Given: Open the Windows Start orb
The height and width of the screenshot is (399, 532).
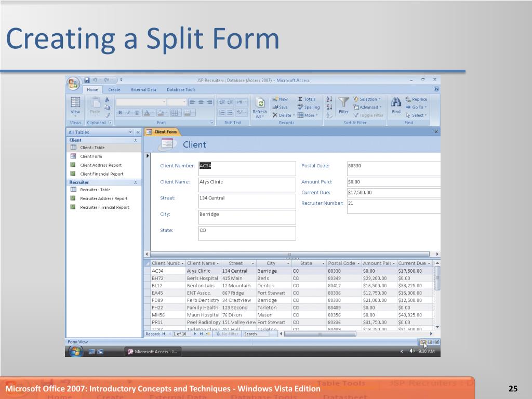Looking at the screenshot, I should [76, 351].
